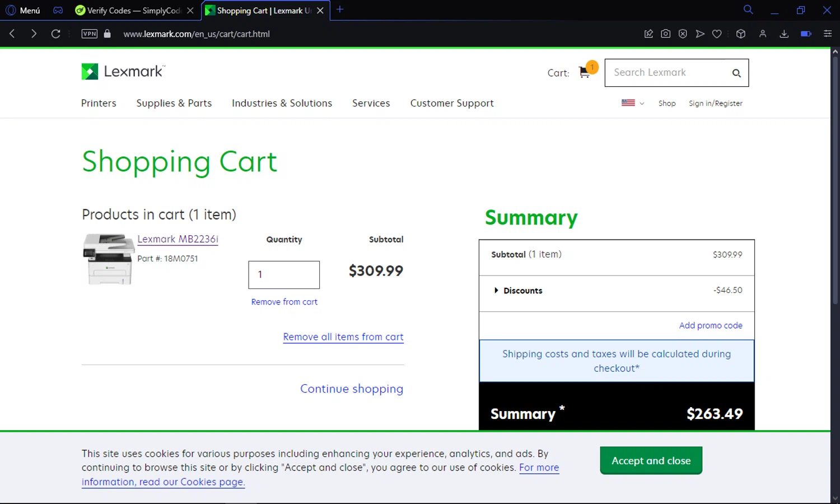Click the scrollbar down arrow
Image resolution: width=840 pixels, height=504 pixels.
pyautogui.click(x=835, y=498)
